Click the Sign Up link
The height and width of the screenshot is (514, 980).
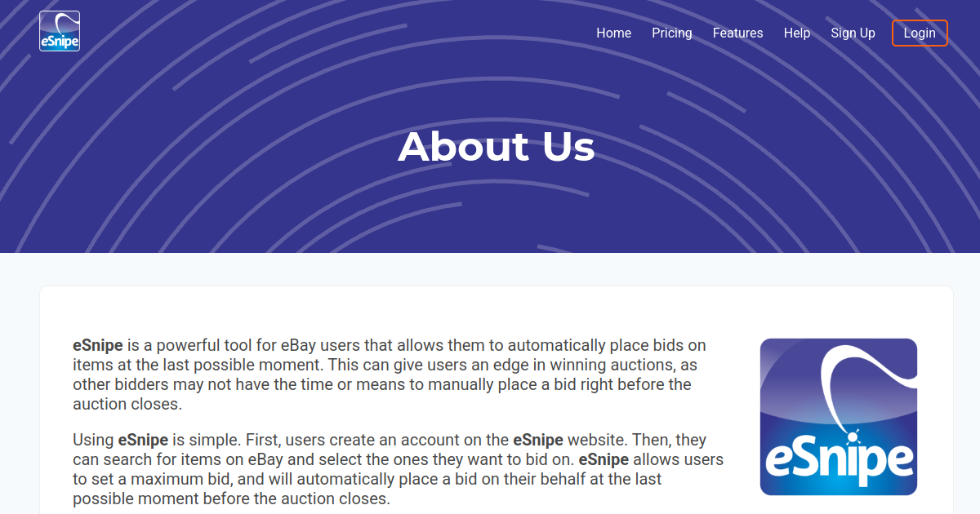[x=853, y=33]
